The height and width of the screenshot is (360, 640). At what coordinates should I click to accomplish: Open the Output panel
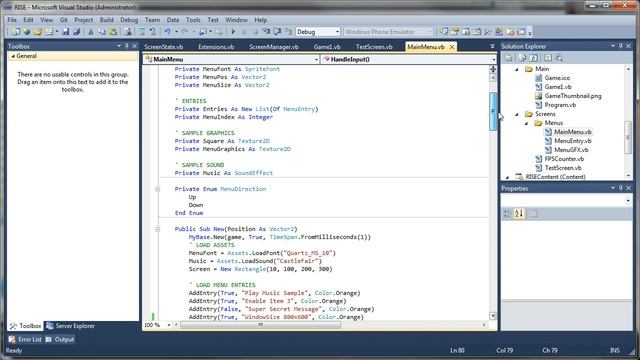click(x=60, y=339)
